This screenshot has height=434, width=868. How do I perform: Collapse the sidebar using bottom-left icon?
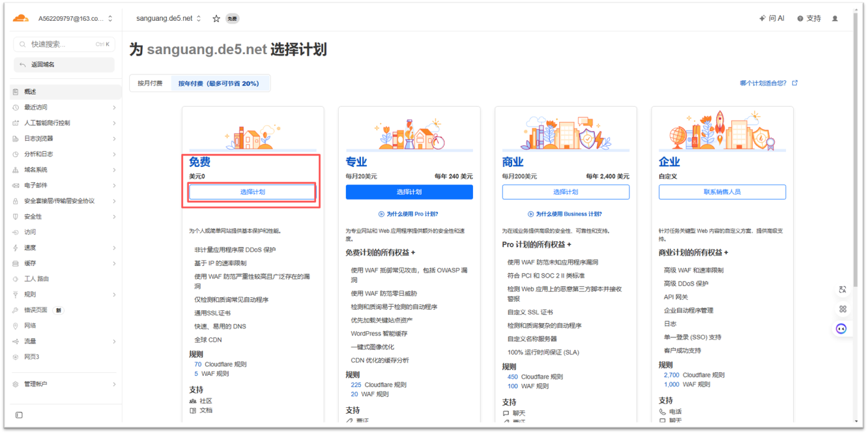(19, 415)
